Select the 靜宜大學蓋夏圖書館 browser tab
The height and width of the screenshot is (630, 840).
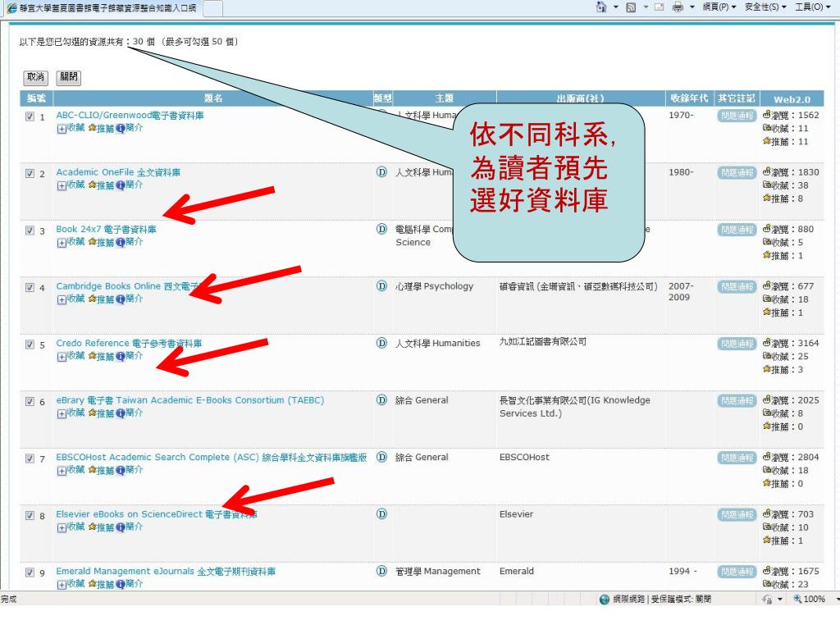102,8
